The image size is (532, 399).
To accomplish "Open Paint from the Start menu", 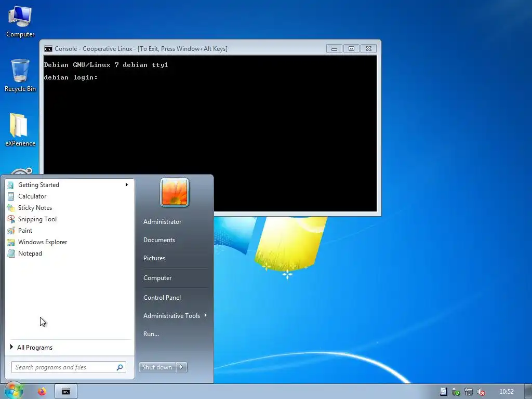I will click(x=70, y=231).
